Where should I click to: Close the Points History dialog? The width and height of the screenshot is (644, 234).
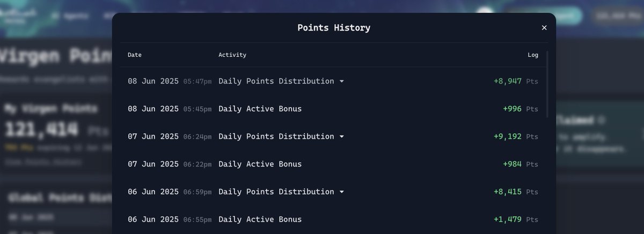tap(544, 28)
